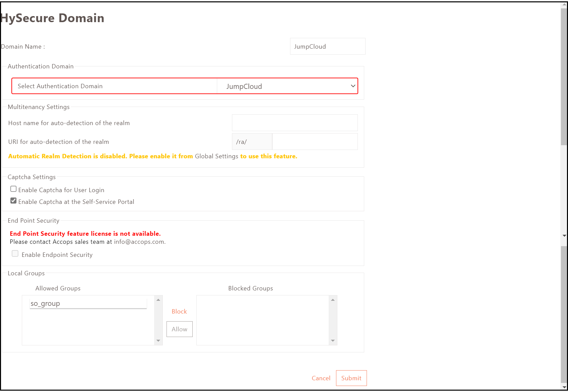Click the Allowed Groups scroll up arrow
The image size is (568, 392).
pyautogui.click(x=158, y=300)
